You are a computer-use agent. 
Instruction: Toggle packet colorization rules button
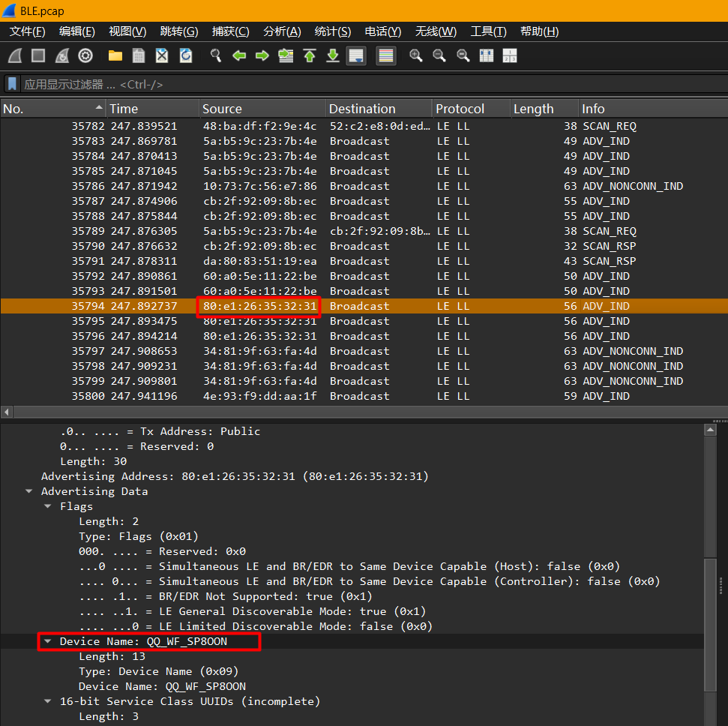click(x=386, y=55)
